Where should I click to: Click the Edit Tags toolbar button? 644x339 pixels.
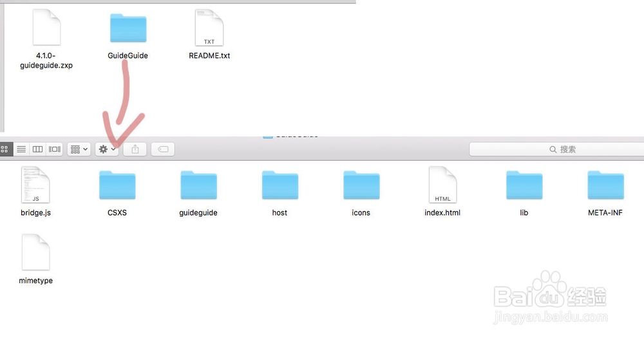[163, 149]
